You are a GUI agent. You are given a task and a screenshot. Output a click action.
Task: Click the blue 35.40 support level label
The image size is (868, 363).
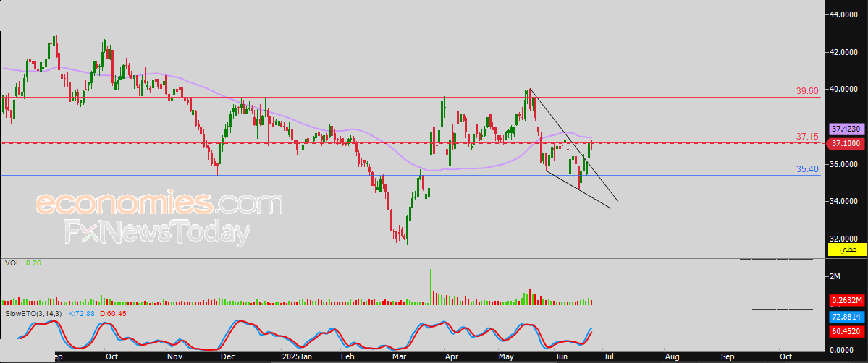coord(807,169)
